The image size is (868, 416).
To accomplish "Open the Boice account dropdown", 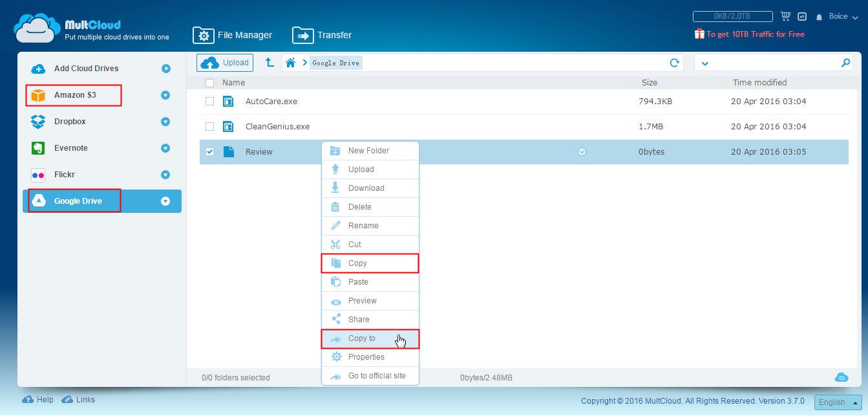I will 843,17.
